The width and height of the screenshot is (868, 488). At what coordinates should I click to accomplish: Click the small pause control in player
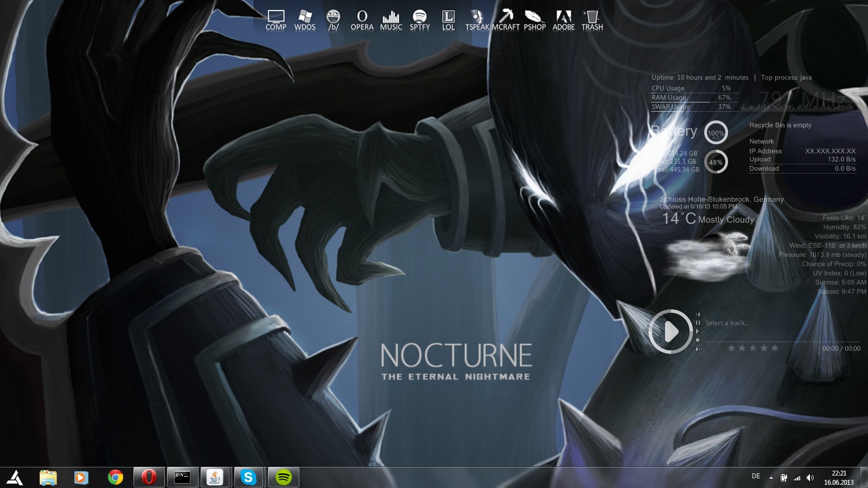coord(698,323)
